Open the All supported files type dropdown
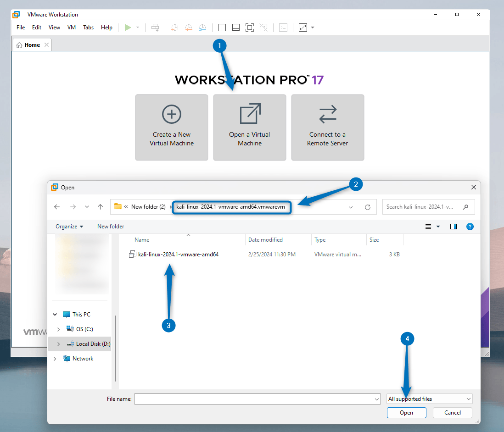The width and height of the screenshot is (504, 432). point(429,399)
